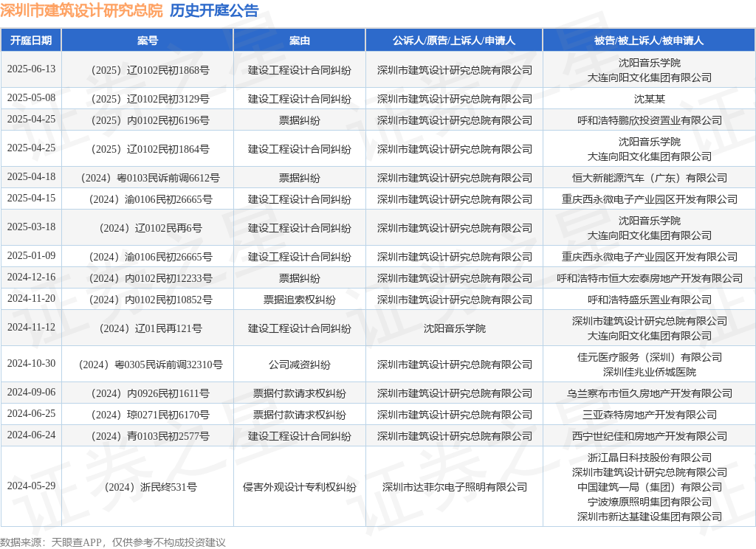
Task: Click case number (2024)辽01民再121号
Action: point(150,328)
